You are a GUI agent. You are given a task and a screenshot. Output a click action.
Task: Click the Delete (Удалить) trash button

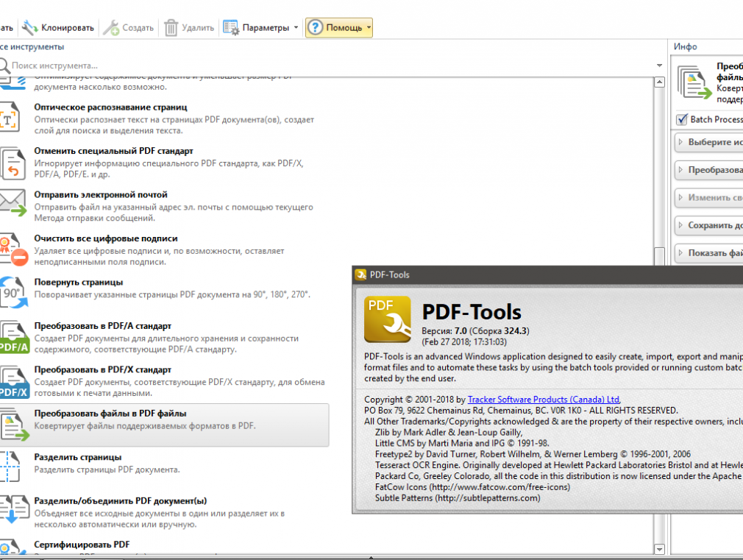click(189, 28)
